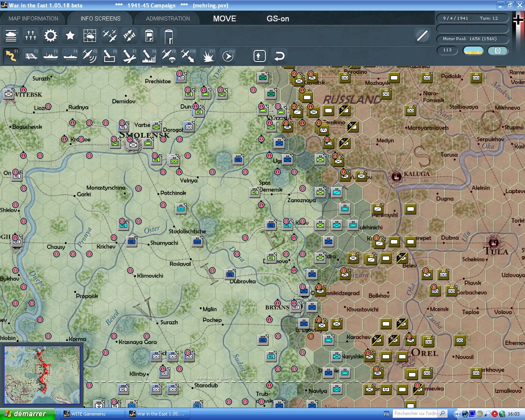Click the reinforcement arrows icon
The height and width of the screenshot is (420, 525).
point(129,36)
